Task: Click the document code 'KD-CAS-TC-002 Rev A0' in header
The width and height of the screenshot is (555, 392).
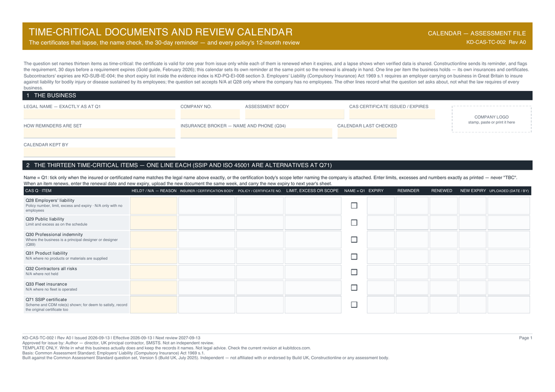Action: click(496, 43)
